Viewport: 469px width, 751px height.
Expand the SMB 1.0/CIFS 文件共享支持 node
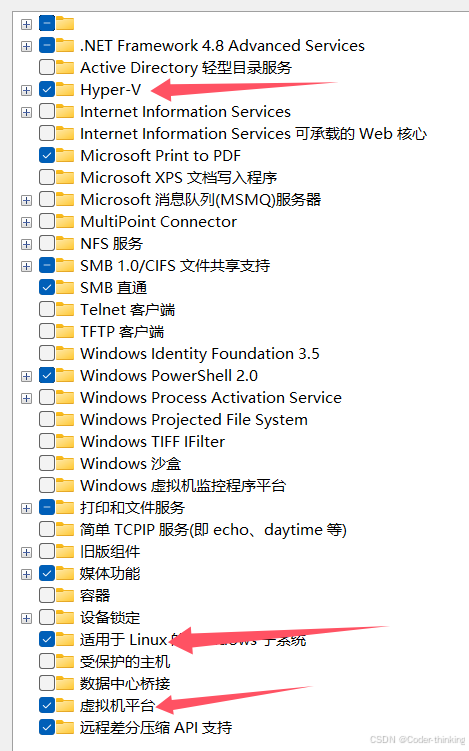point(26,266)
